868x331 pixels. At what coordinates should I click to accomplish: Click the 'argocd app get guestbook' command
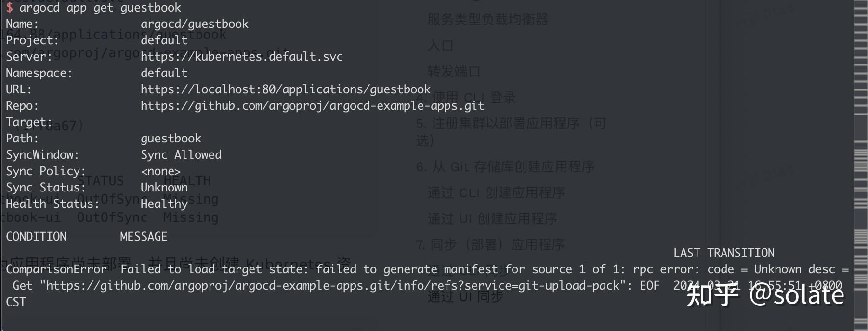pos(100,8)
